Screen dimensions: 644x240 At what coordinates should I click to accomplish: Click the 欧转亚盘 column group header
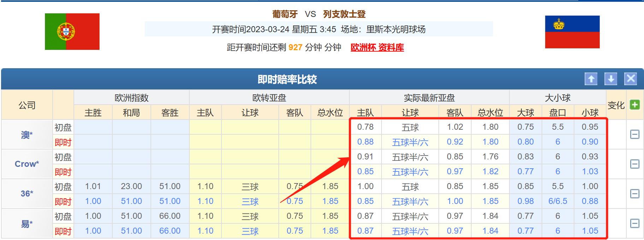[269, 98]
